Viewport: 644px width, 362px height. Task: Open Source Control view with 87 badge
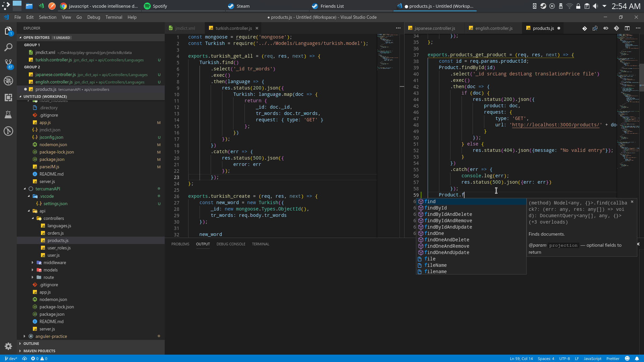tap(8, 64)
